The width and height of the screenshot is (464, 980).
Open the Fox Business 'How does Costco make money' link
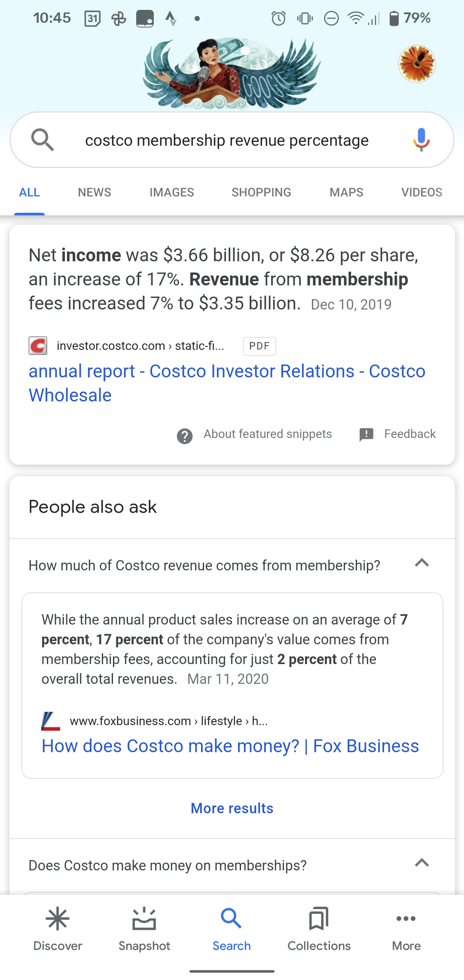tap(230, 746)
